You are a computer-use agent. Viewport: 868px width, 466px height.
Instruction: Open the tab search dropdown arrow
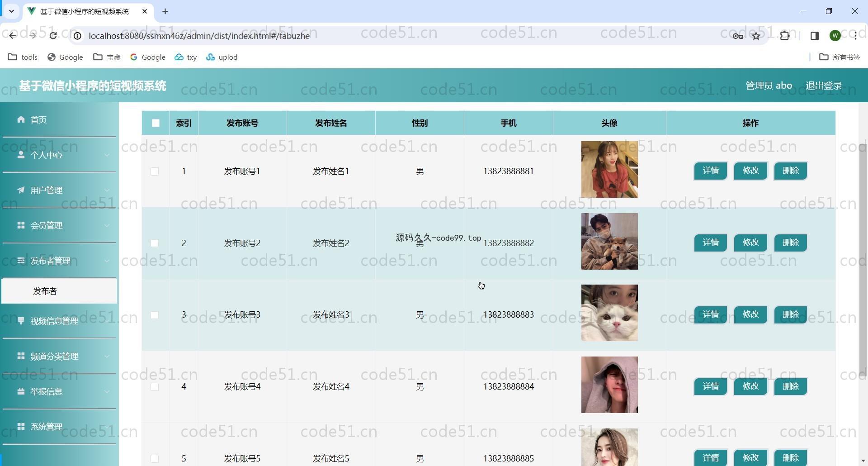[11, 11]
